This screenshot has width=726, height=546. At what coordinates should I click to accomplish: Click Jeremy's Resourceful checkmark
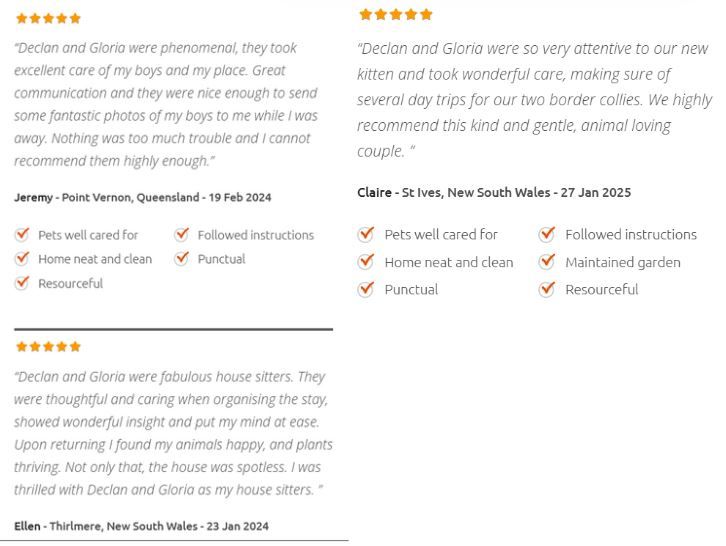(22, 282)
